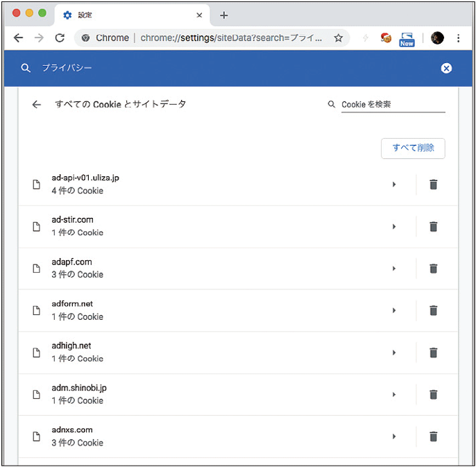Focus the Cookie を検索 field
Screen dimensions: 476x467
click(x=393, y=105)
